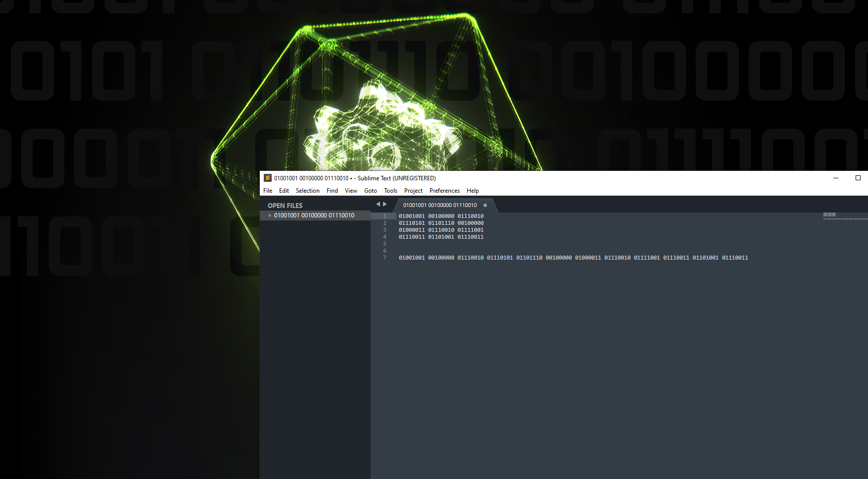Place cursor in line 2 text 01110101 01101110
The height and width of the screenshot is (479, 868).
(427, 223)
